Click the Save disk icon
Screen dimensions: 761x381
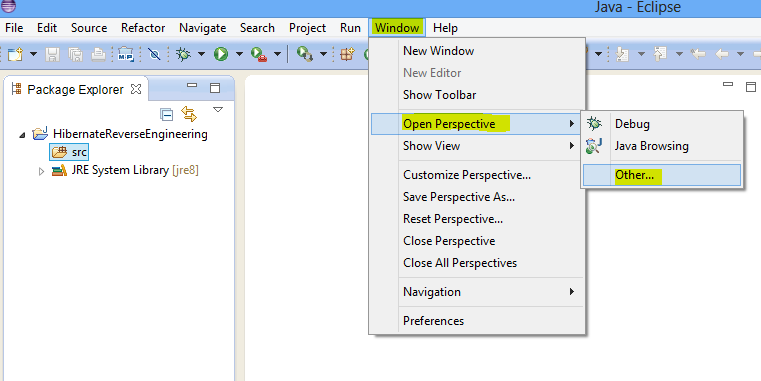coord(52,54)
